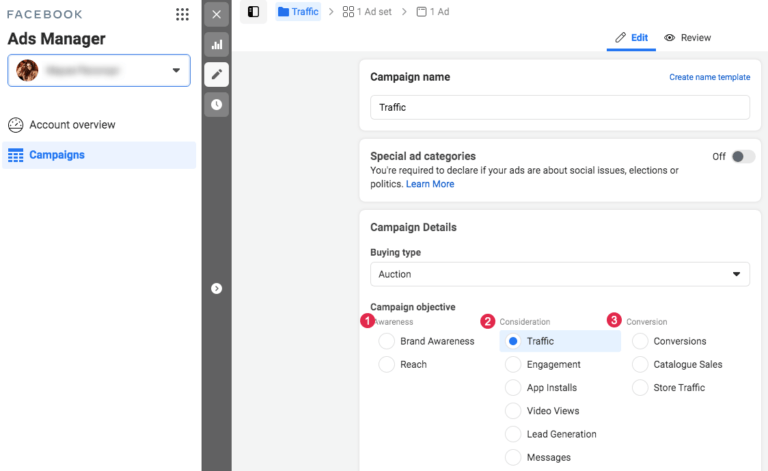Open the clock history icon
768x471 pixels.
click(216, 104)
